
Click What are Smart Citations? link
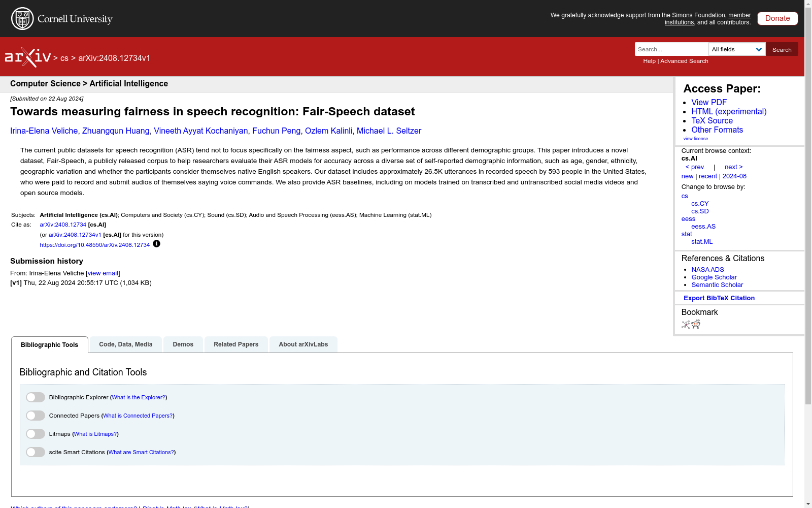pyautogui.click(x=142, y=452)
